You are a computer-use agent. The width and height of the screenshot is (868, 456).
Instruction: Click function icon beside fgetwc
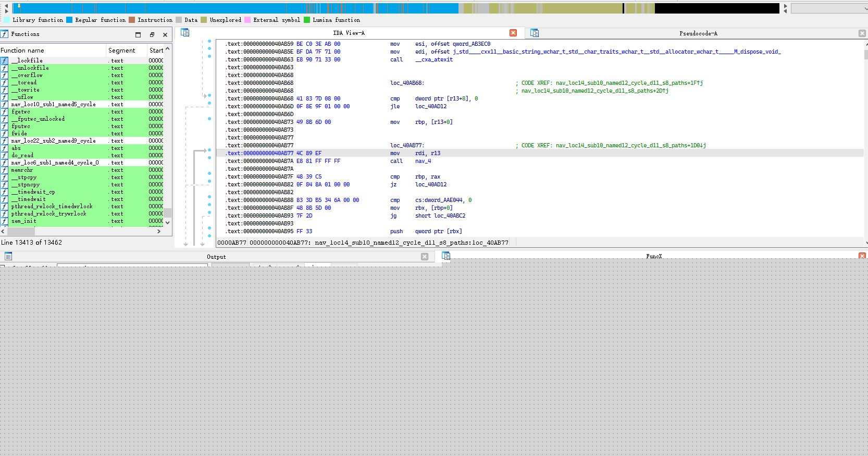pos(4,111)
